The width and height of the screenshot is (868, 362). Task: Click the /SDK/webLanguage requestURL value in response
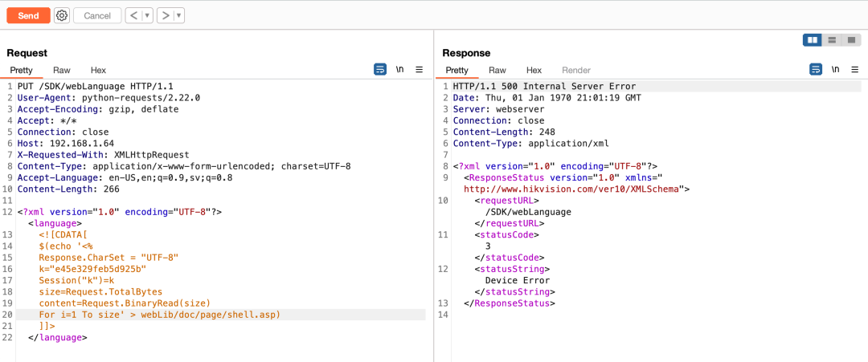point(527,212)
